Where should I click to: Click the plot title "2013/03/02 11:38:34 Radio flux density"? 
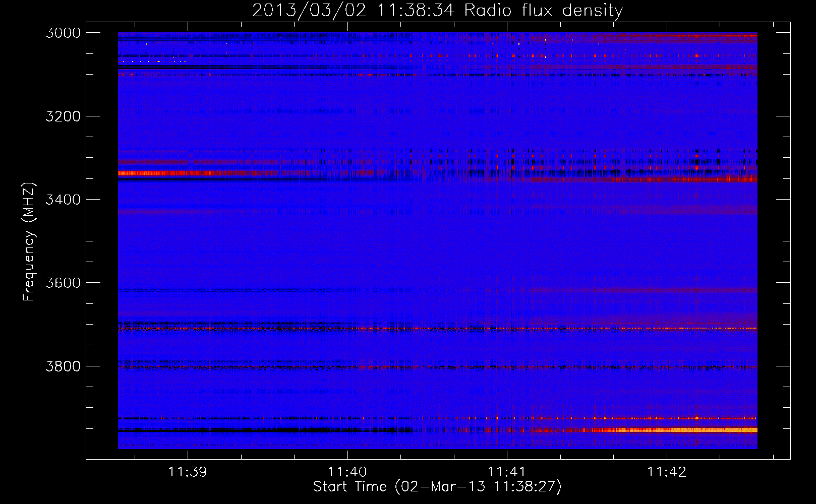click(x=437, y=11)
